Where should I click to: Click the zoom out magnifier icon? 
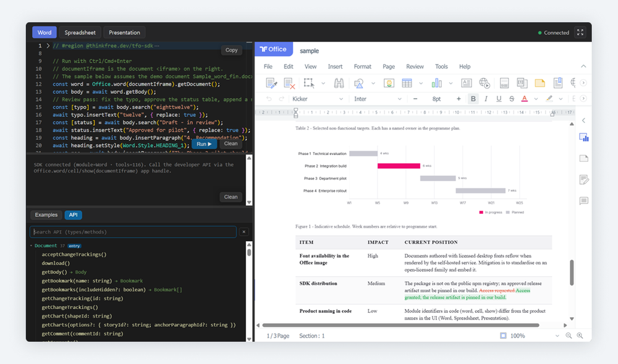click(569, 336)
